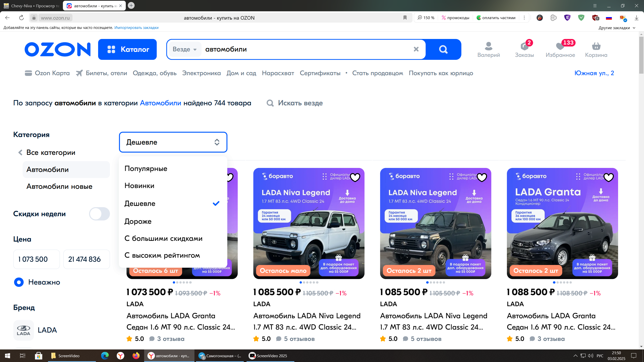Favorite the white LADA Niva Legend card
This screenshot has height=362, width=644.
(355, 177)
